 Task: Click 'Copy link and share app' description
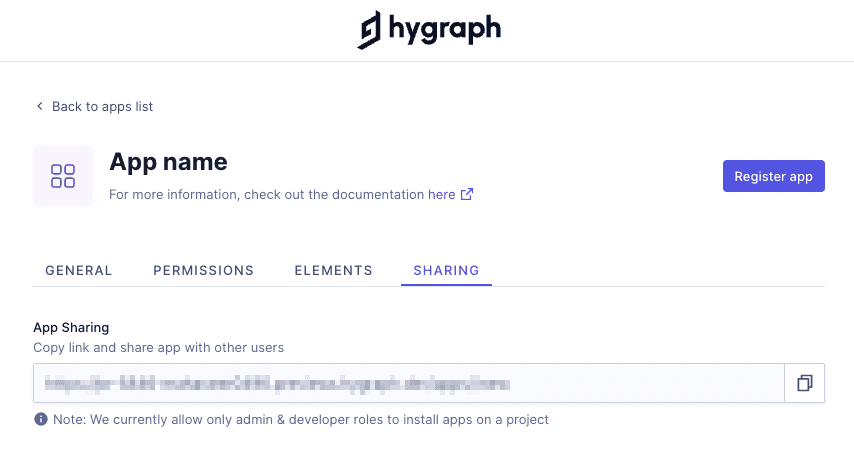[x=159, y=347]
